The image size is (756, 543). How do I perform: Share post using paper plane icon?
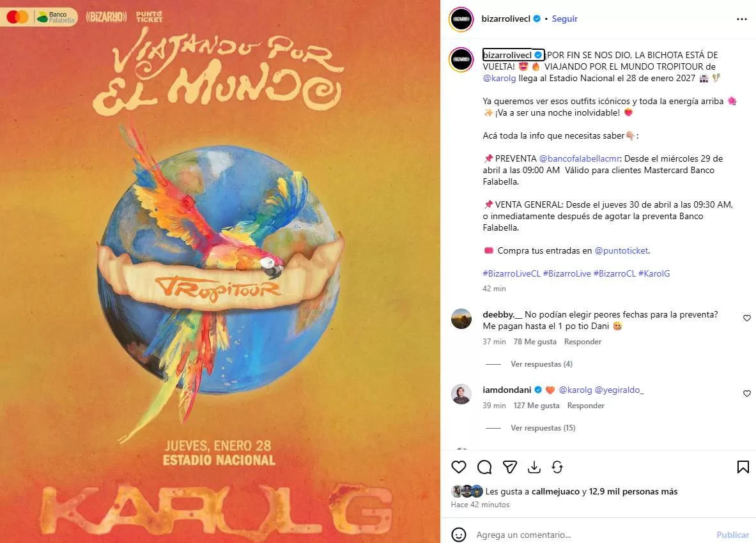coord(509,467)
